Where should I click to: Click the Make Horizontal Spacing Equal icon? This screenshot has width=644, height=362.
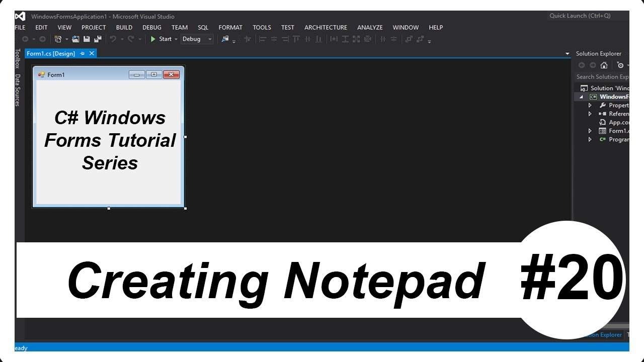[x=382, y=39]
